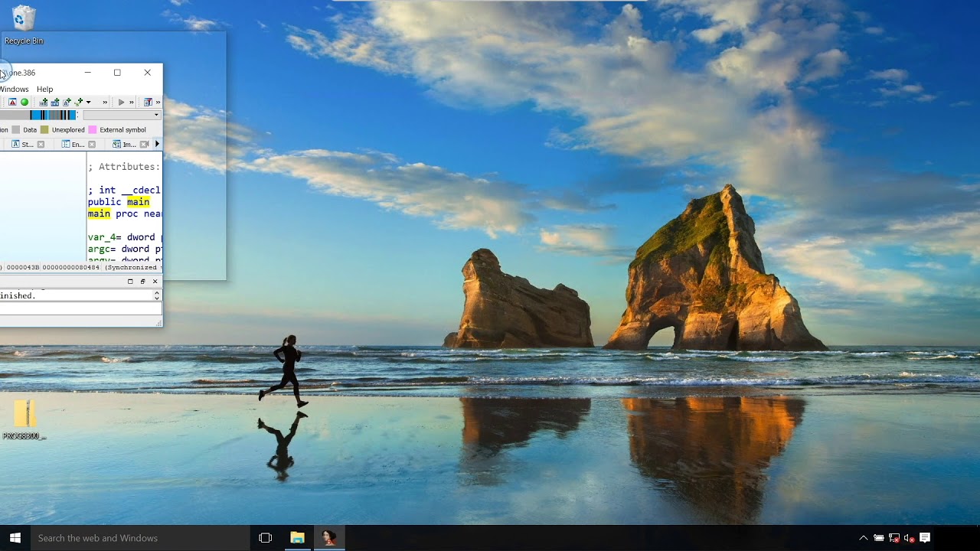980x551 pixels.
Task: Expand first toolbar overflow chevron before play
Action: [105, 102]
